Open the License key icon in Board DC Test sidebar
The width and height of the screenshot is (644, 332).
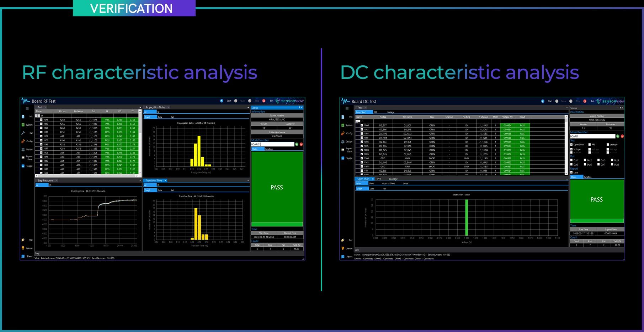[x=343, y=248]
